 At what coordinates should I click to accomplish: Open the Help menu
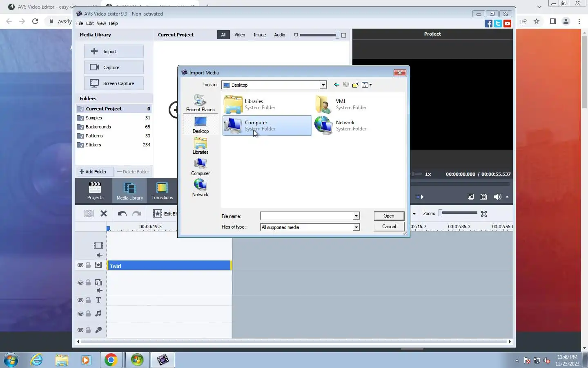pos(113,23)
